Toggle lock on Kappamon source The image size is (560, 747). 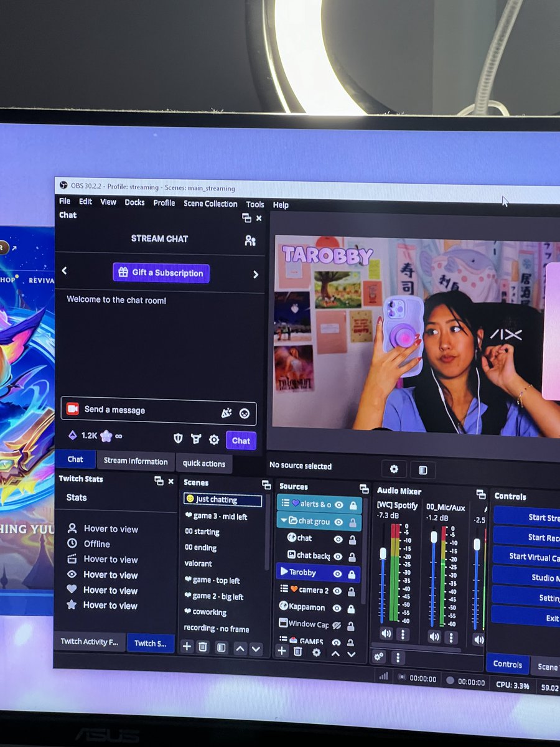click(x=352, y=609)
